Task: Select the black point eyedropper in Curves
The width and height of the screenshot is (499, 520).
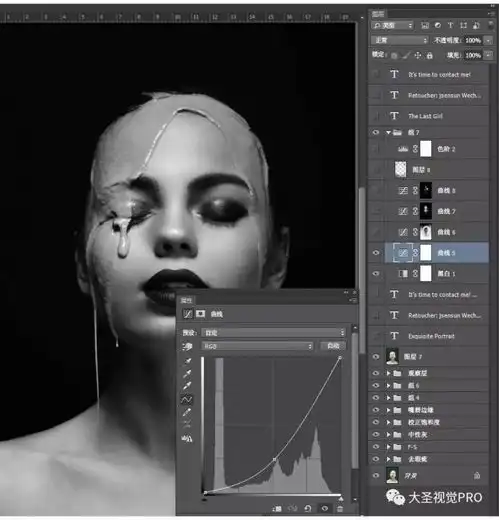Action: tap(188, 361)
